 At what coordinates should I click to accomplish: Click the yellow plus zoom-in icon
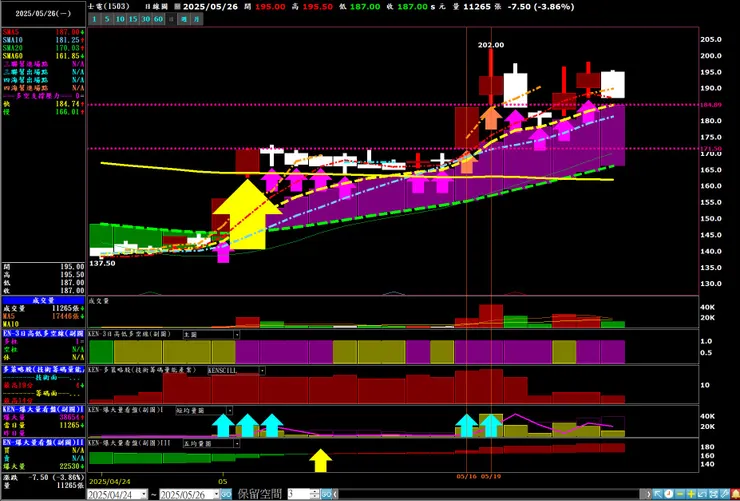[x=691, y=494]
